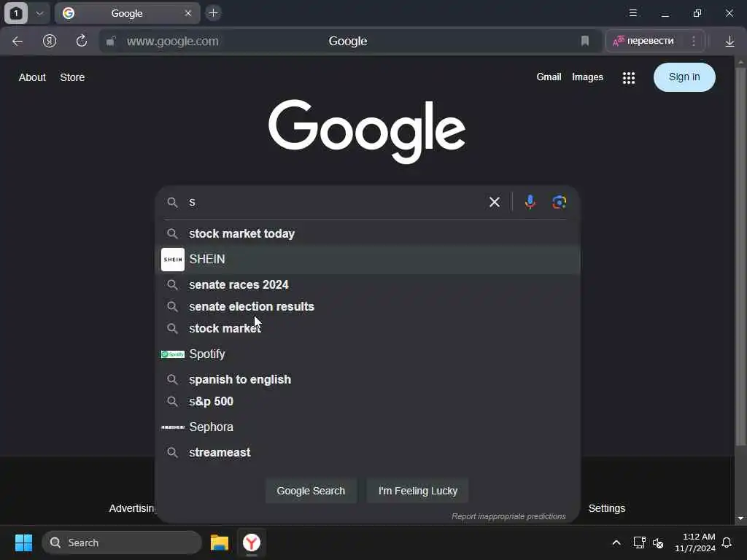Click the Windows taskbar Search box

click(x=122, y=542)
